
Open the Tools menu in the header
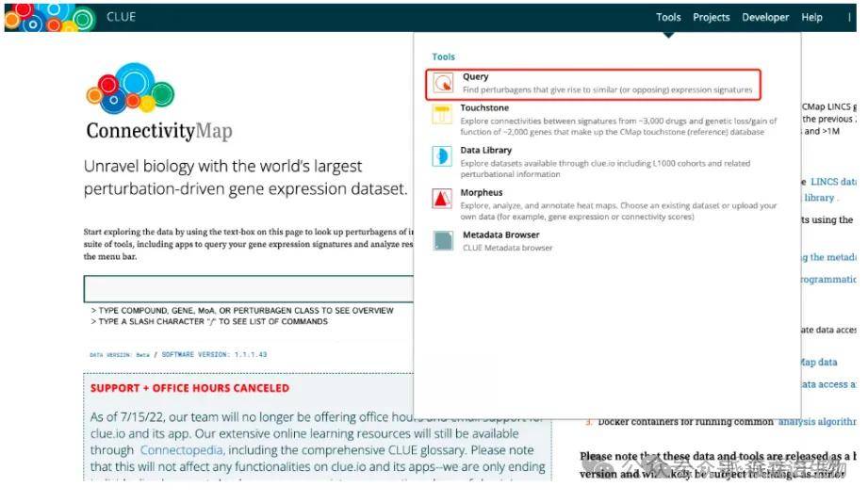(668, 17)
